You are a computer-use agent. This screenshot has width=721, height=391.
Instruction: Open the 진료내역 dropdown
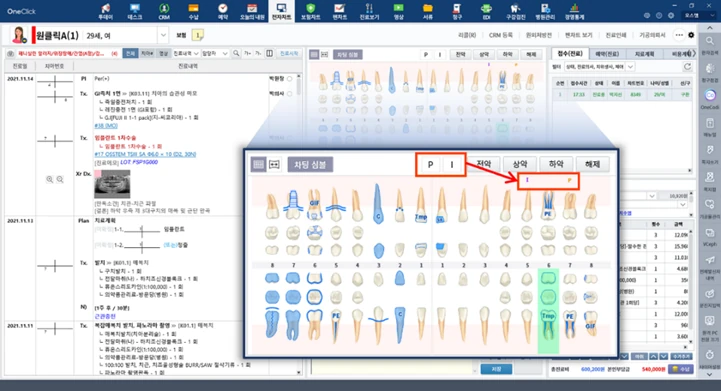[x=186, y=53]
